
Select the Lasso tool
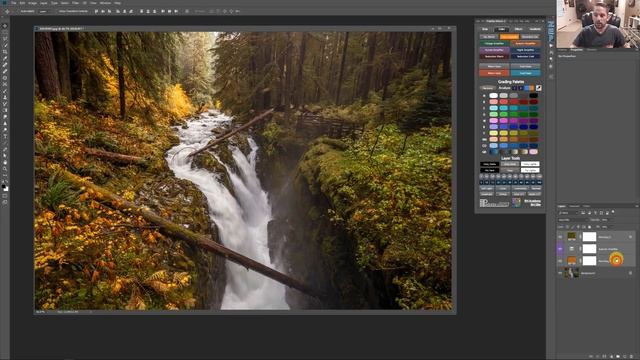point(4,38)
